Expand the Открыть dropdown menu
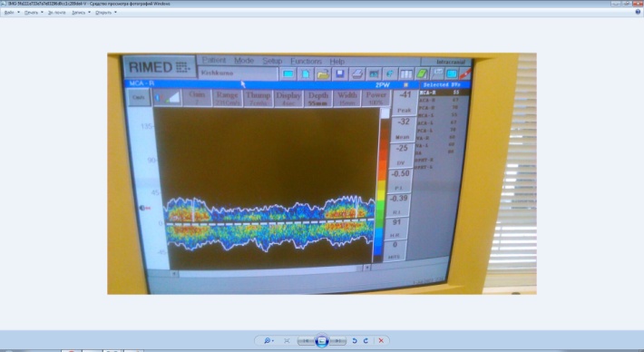The width and height of the screenshot is (644, 352). click(106, 13)
